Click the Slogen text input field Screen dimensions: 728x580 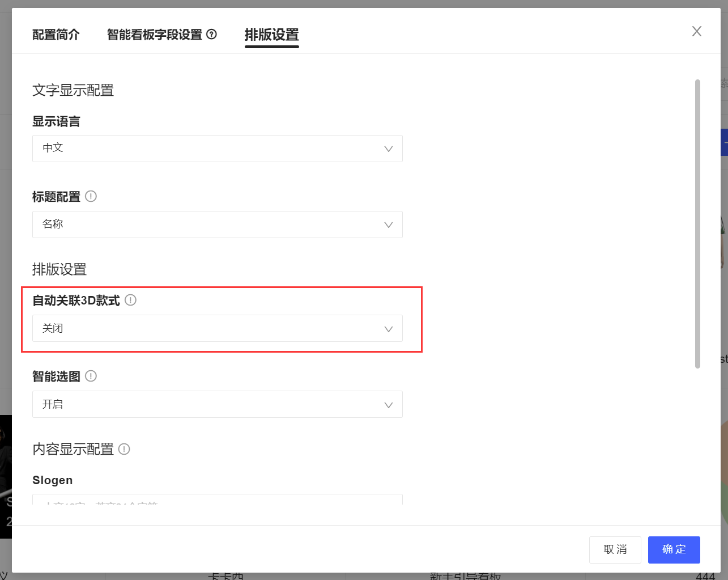[217, 499]
